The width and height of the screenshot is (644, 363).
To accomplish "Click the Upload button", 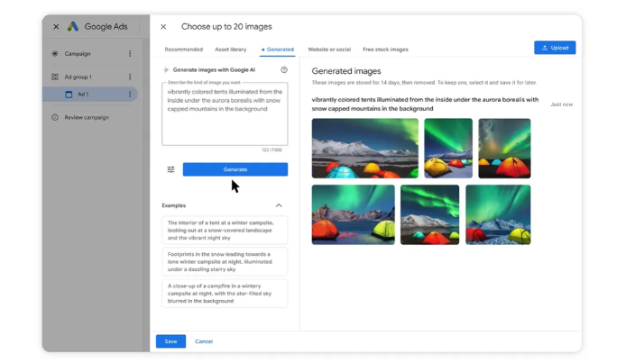I will coord(555,48).
